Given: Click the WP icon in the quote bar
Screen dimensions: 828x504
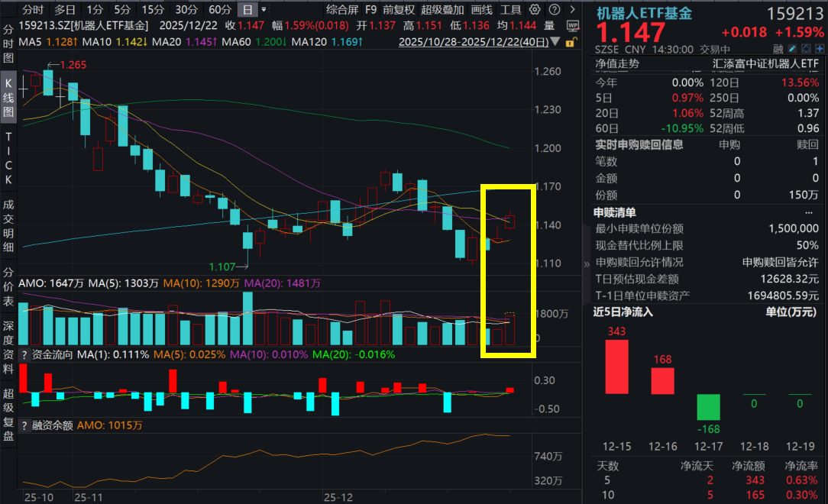Looking at the screenshot, I should (571, 25).
